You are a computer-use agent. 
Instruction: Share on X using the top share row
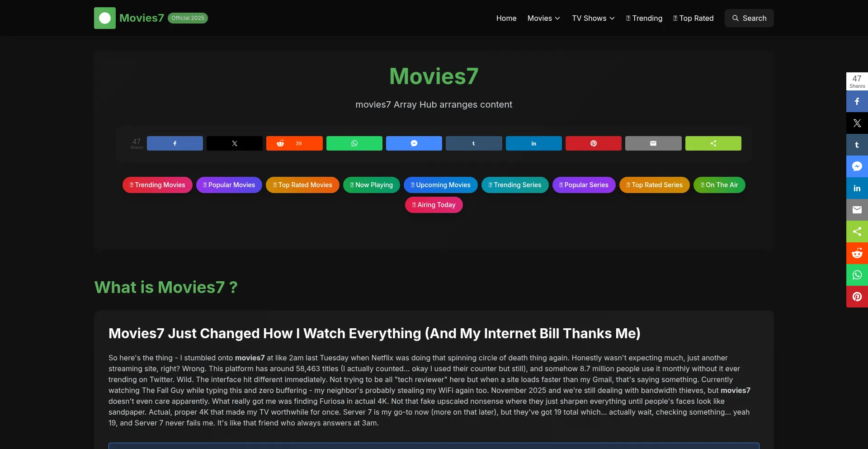[x=234, y=143]
